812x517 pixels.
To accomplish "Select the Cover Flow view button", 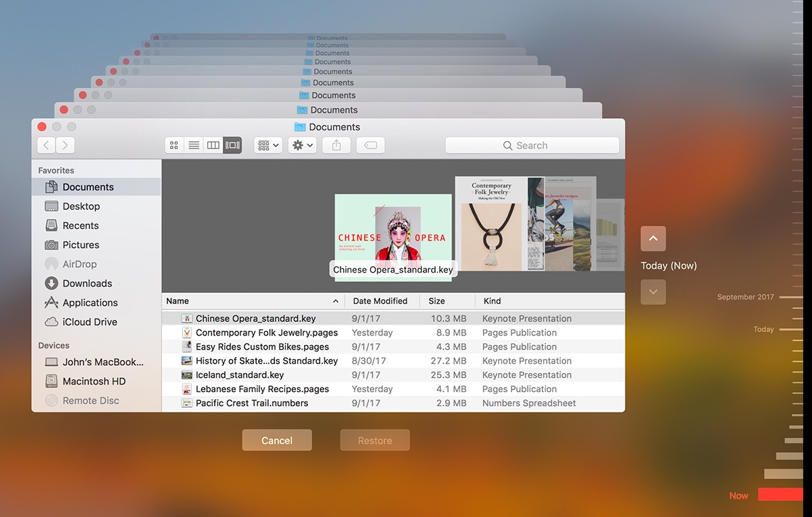I will coord(232,145).
